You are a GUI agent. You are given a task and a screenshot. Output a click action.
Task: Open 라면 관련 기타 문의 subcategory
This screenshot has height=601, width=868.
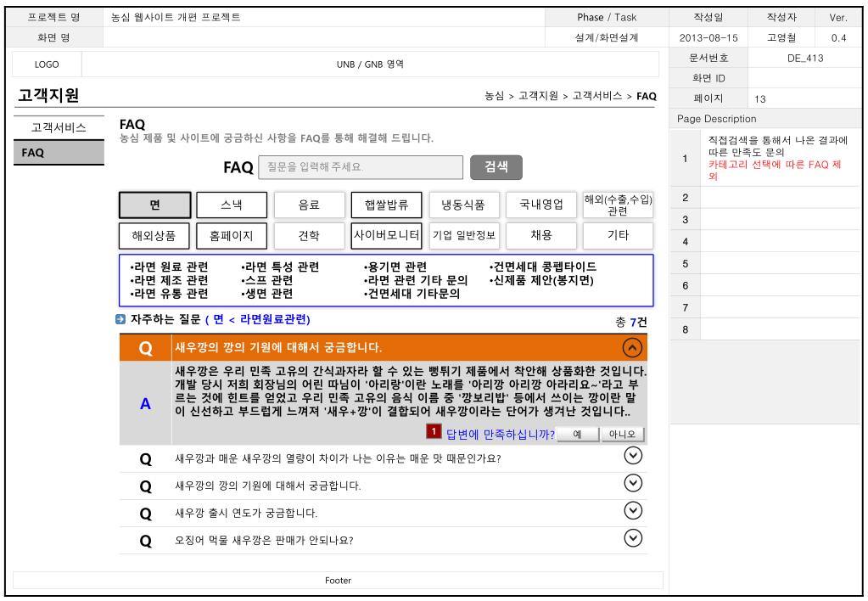tap(416, 280)
